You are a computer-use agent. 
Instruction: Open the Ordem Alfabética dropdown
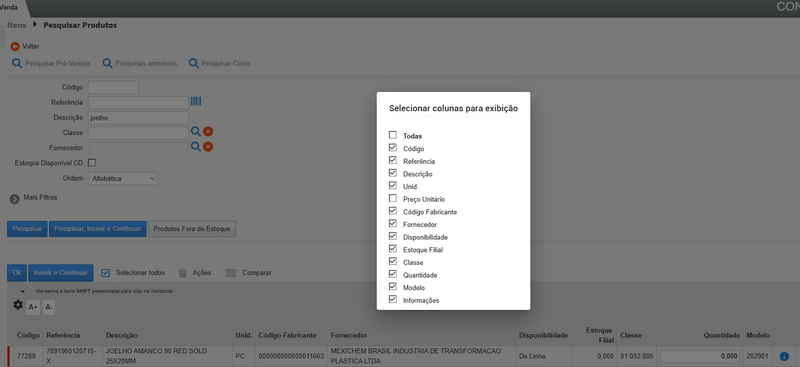(x=122, y=179)
